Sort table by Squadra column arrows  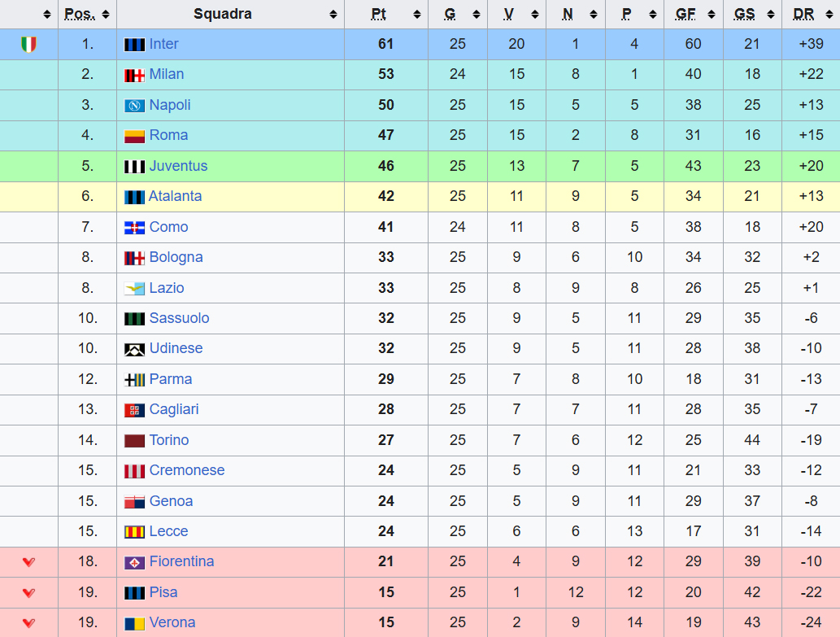[333, 15]
